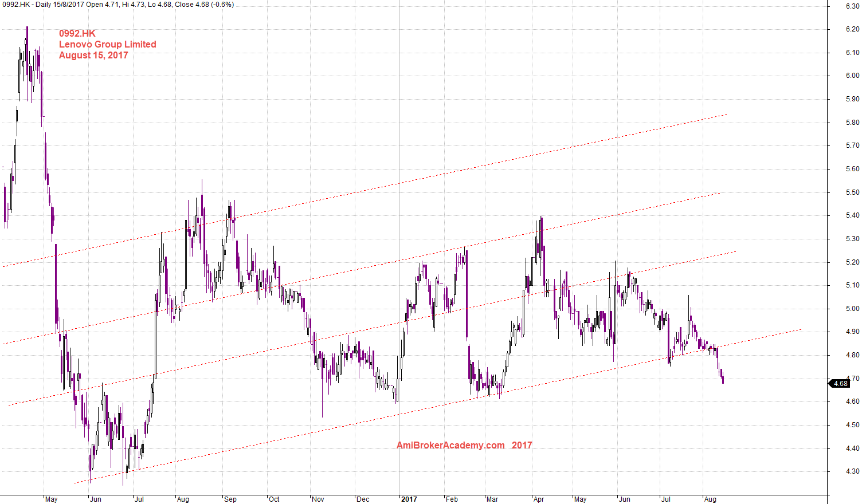Click the Oct time axis label
The height and width of the screenshot is (504, 862).
coord(274,499)
